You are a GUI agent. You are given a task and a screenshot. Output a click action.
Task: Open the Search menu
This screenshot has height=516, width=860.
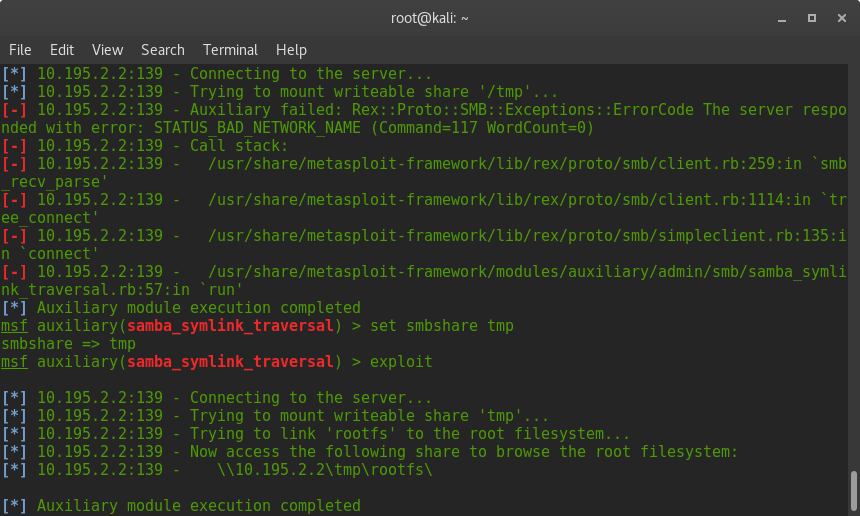coord(163,50)
